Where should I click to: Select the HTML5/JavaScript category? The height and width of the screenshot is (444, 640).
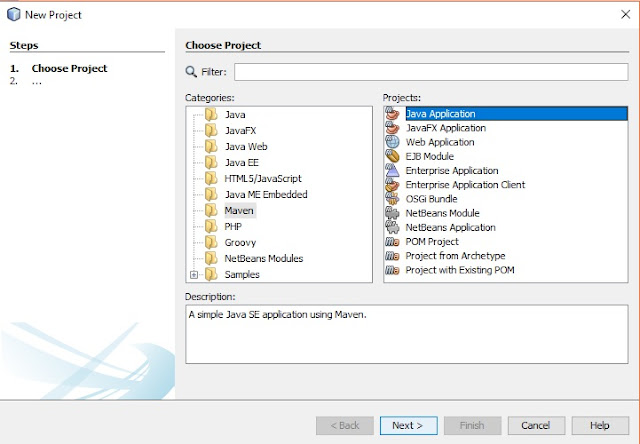pyautogui.click(x=263, y=178)
